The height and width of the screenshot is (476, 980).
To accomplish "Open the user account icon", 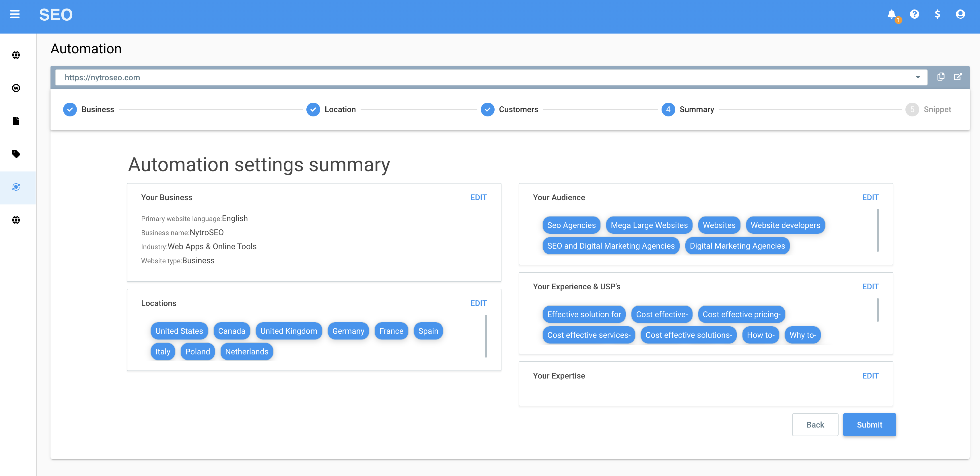I will (x=960, y=14).
